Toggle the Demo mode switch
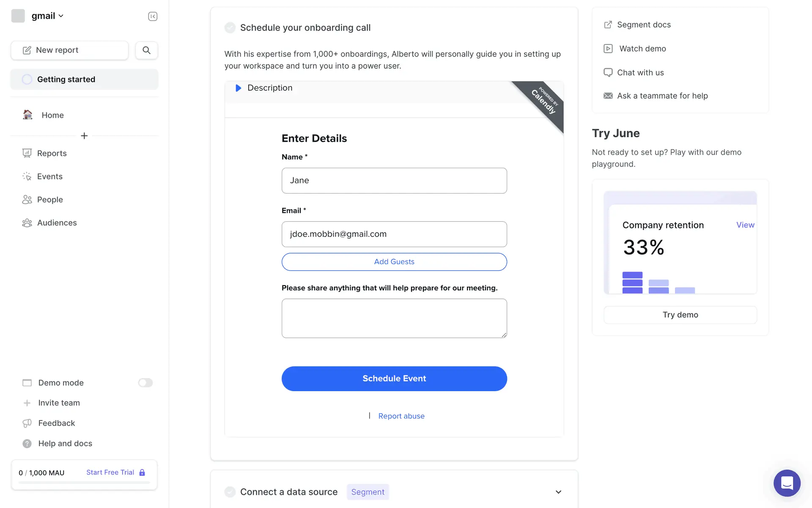The height and width of the screenshot is (508, 812). click(x=145, y=383)
